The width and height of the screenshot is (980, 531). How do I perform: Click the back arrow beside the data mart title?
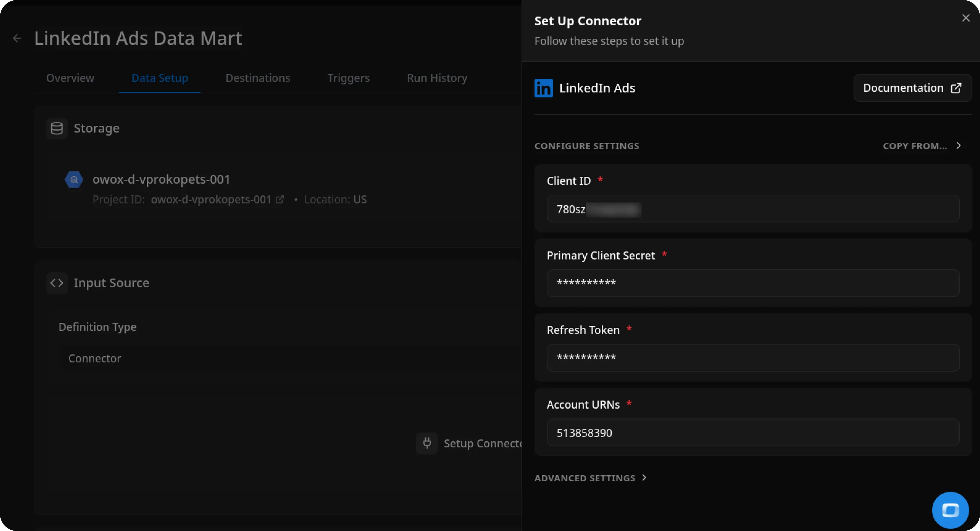pyautogui.click(x=17, y=38)
